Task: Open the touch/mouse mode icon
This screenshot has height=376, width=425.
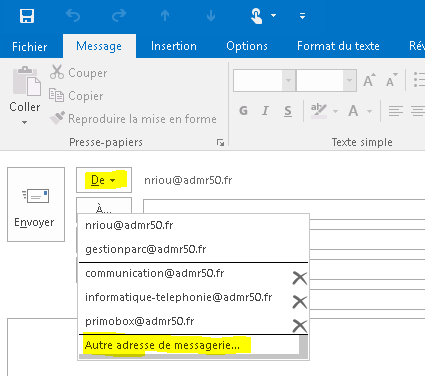Action: [256, 16]
